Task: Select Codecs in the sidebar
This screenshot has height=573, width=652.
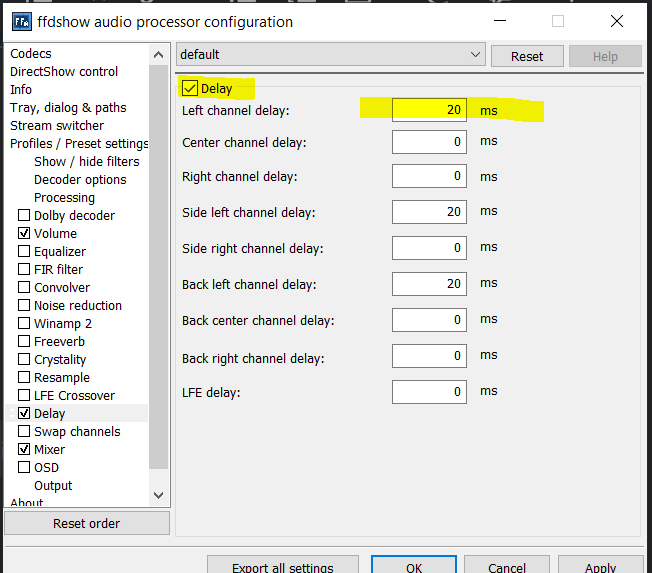Action: click(31, 54)
